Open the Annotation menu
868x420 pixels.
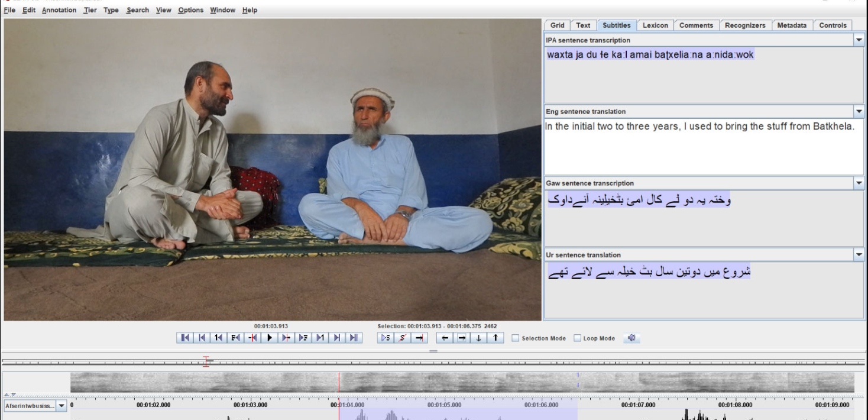tap(60, 10)
